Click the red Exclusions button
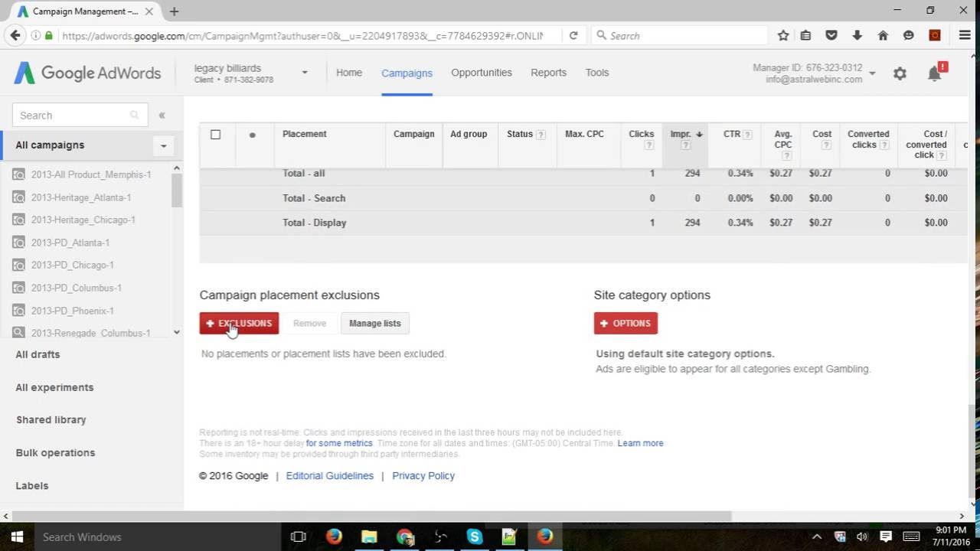Viewport: 980px width, 551px height. 239,323
